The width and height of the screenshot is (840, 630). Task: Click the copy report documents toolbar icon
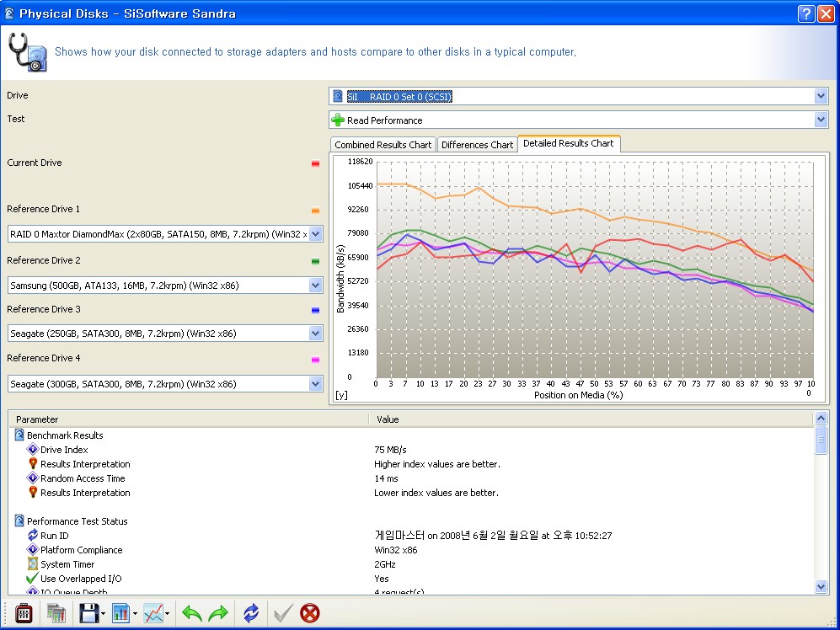coord(56,613)
